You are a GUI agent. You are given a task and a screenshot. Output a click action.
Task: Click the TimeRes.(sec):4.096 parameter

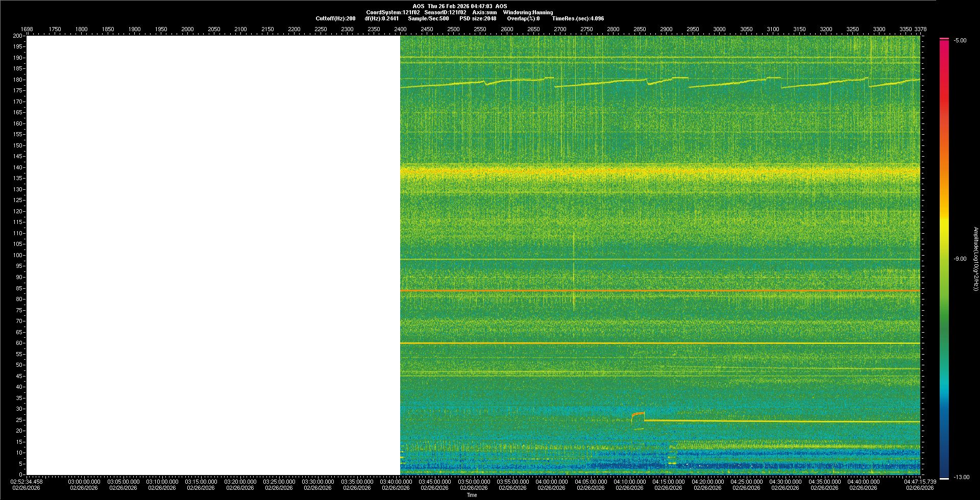[x=578, y=18]
